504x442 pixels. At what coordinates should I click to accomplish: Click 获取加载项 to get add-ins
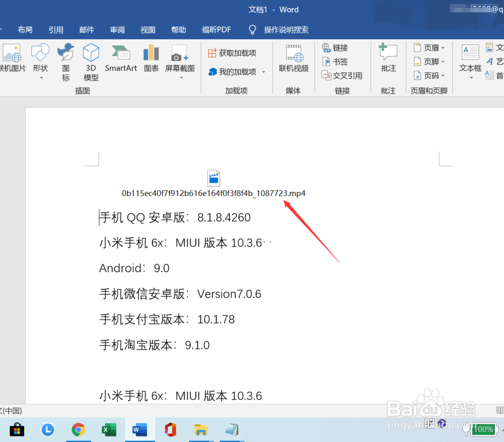[x=232, y=53]
